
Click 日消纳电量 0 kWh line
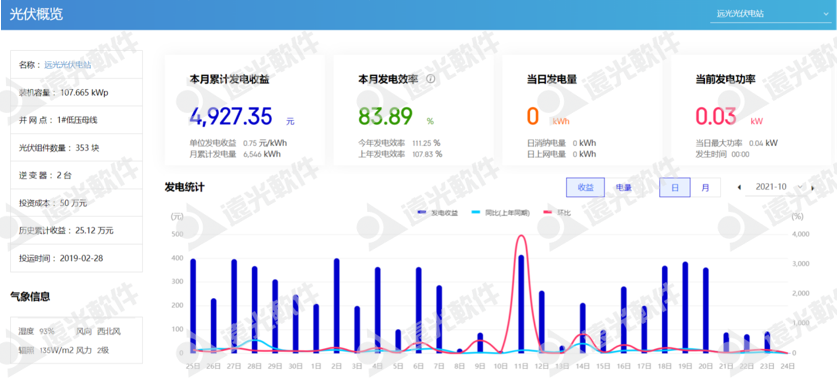(562, 143)
